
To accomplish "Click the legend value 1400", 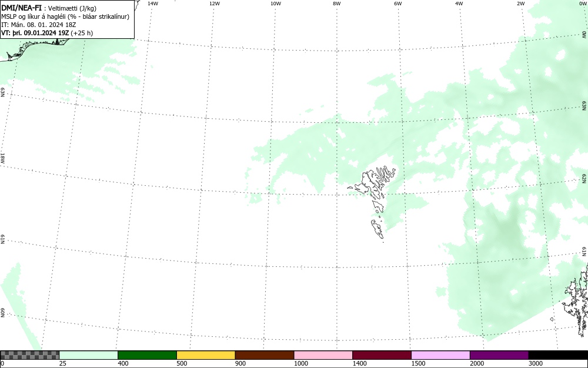I will click(x=360, y=363).
